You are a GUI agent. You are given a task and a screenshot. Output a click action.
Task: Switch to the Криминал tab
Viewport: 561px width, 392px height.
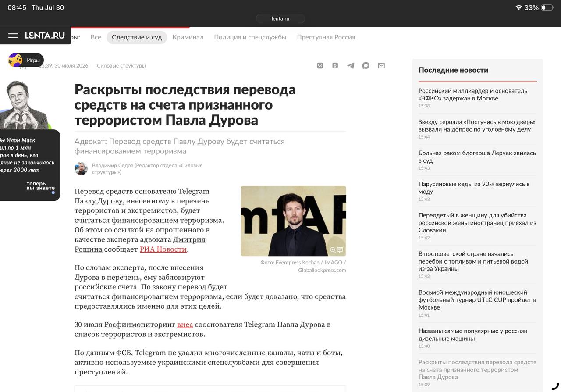click(188, 37)
